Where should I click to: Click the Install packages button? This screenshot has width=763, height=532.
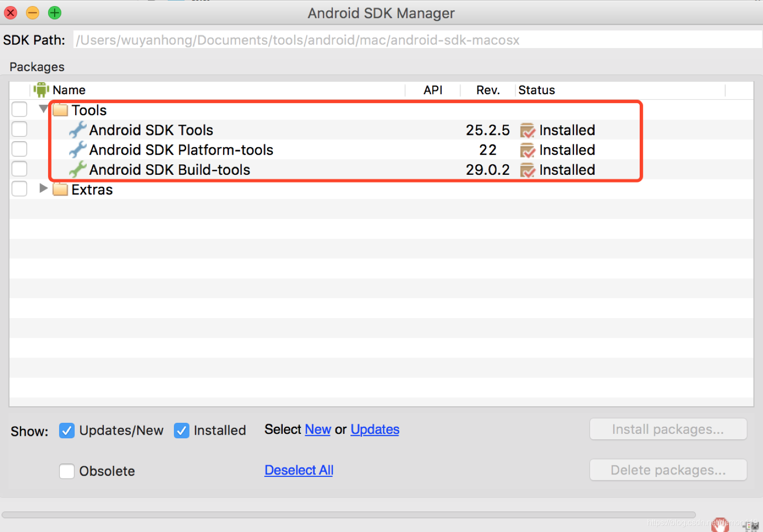pyautogui.click(x=668, y=429)
